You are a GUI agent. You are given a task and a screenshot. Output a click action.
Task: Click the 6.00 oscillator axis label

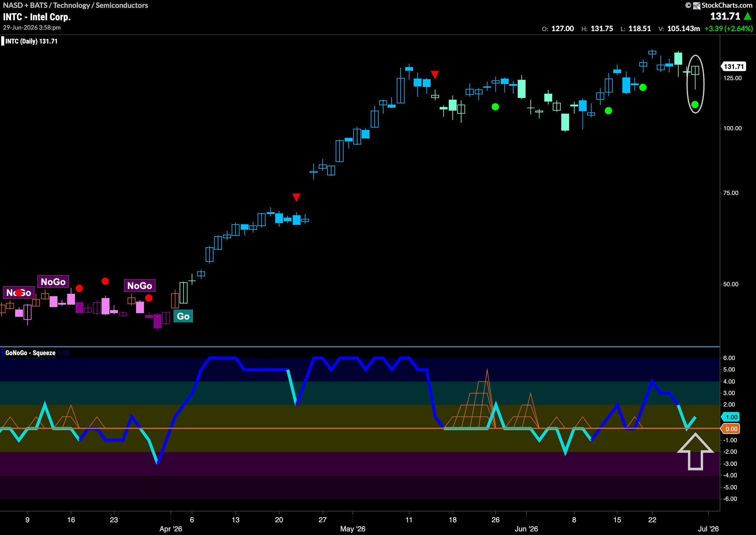point(729,358)
